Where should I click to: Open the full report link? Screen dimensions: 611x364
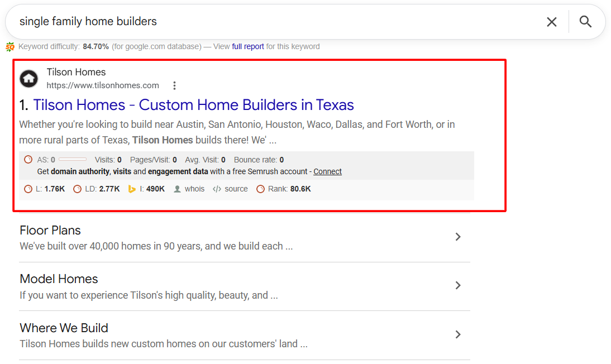coord(248,46)
